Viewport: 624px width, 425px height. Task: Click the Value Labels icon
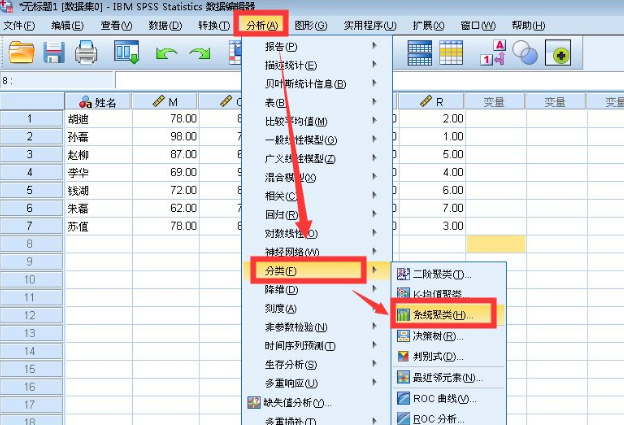pos(493,52)
